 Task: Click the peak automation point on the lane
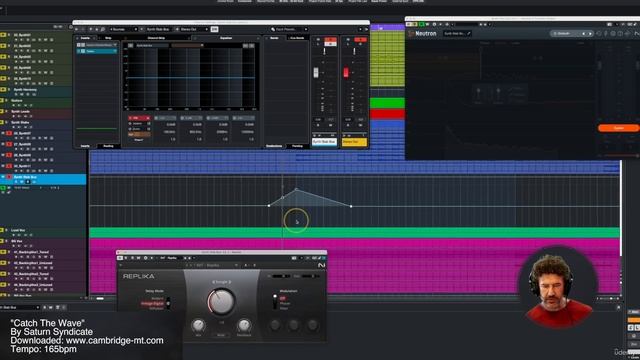click(x=296, y=189)
